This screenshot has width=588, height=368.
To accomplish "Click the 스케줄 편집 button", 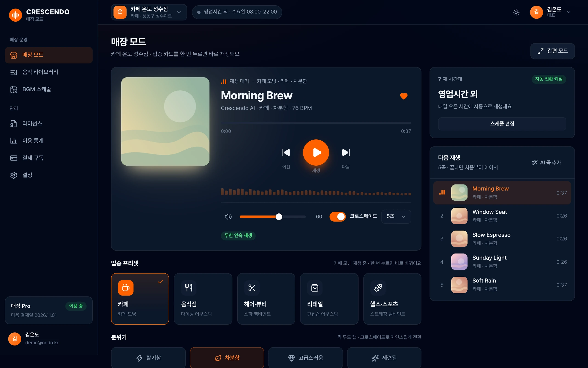I will coord(502,124).
